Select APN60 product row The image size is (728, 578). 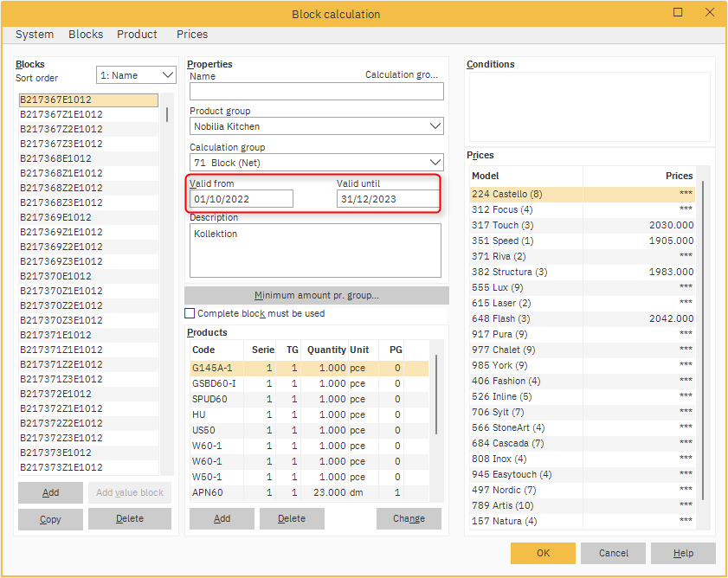pos(208,492)
